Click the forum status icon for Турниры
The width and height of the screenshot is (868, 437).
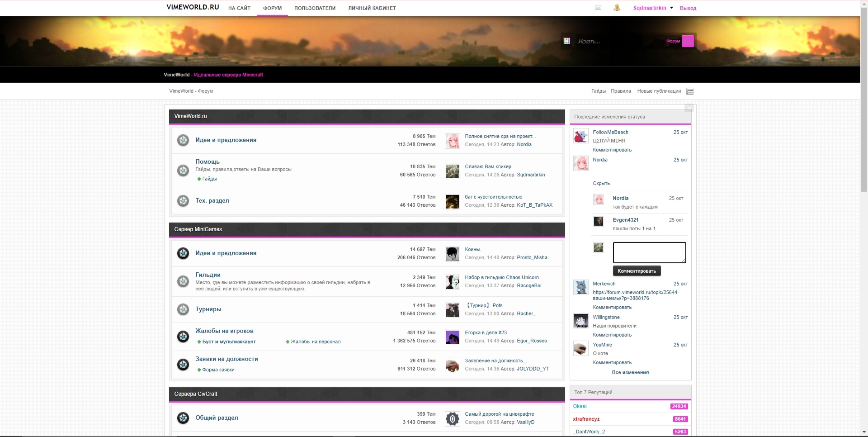[183, 309]
